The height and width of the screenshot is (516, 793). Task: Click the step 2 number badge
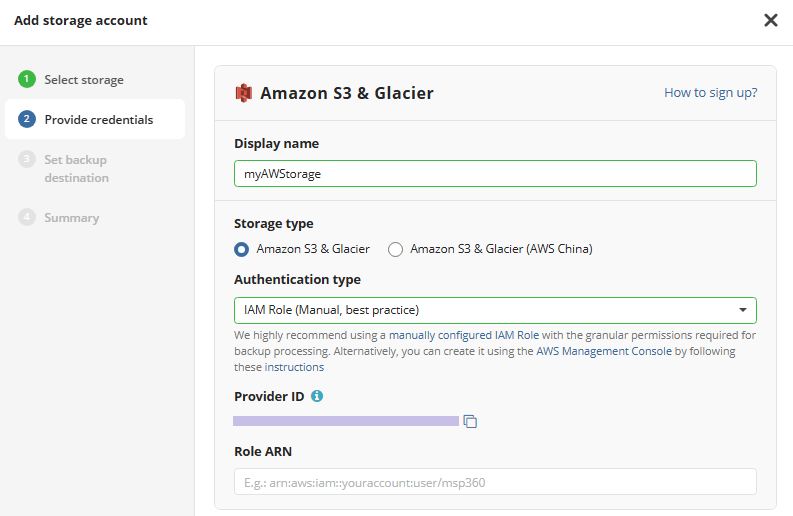point(27,120)
